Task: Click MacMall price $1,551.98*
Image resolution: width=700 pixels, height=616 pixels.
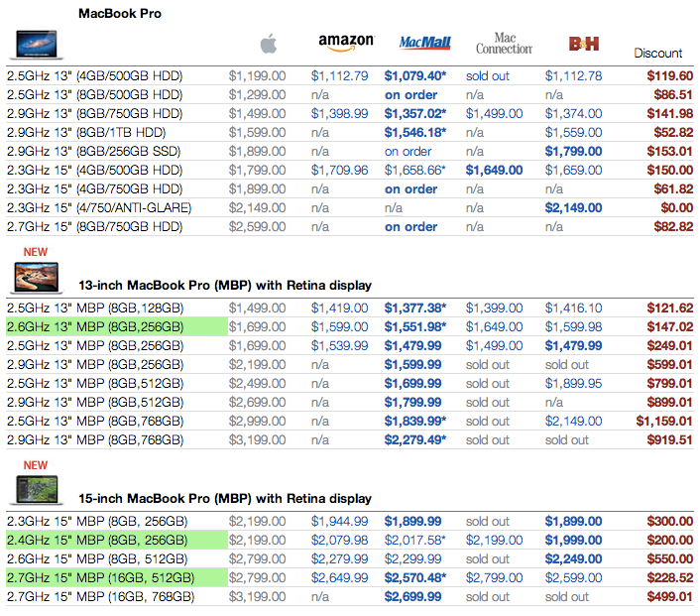Action: click(x=415, y=327)
